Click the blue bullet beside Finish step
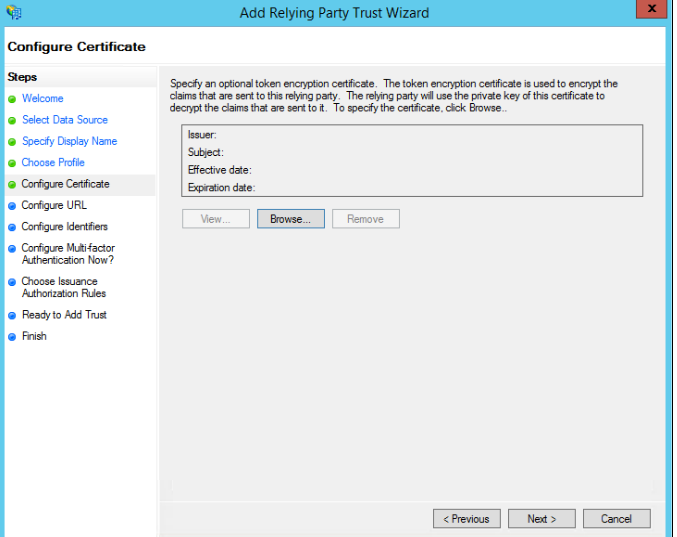 tap(12, 337)
